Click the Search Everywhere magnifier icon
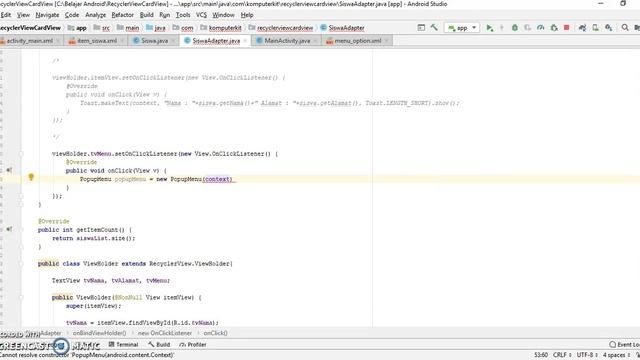640x360 pixels. pyautogui.click(x=625, y=27)
